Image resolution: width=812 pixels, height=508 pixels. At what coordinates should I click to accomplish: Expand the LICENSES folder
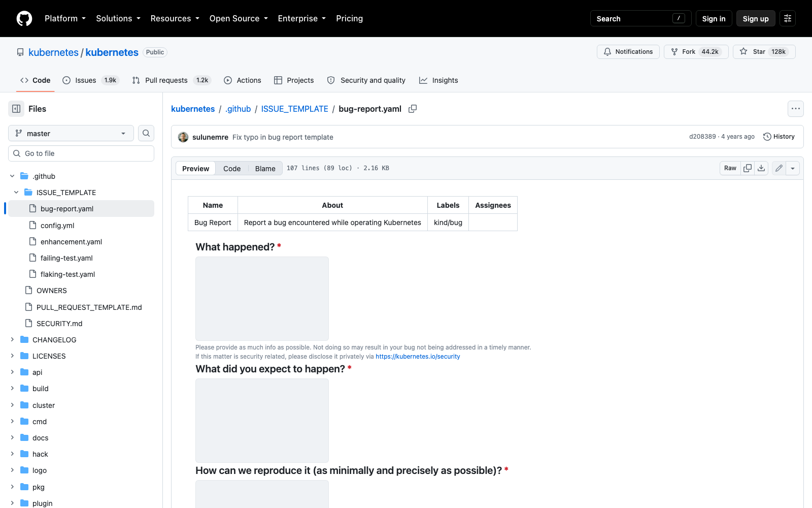point(12,356)
